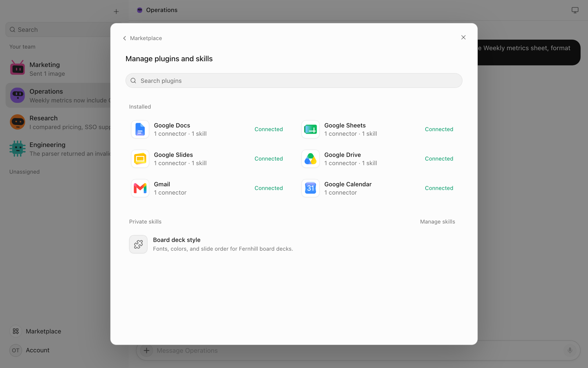Click the 'Manage plugins and skills' heading

[x=169, y=59]
